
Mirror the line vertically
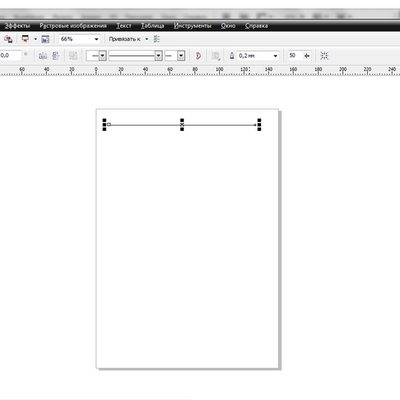pyautogui.click(x=56, y=56)
